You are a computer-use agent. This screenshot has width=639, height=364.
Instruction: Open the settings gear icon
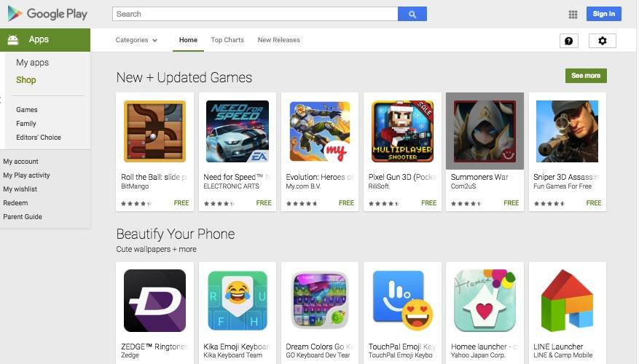point(602,41)
